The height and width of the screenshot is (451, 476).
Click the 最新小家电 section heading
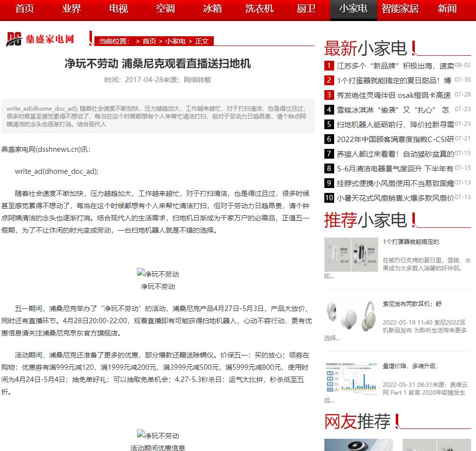tap(365, 48)
